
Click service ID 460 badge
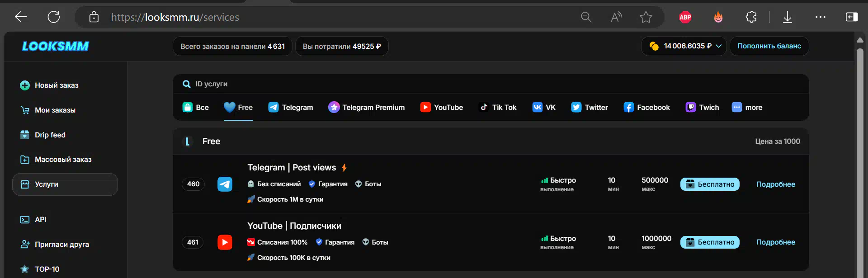click(193, 184)
